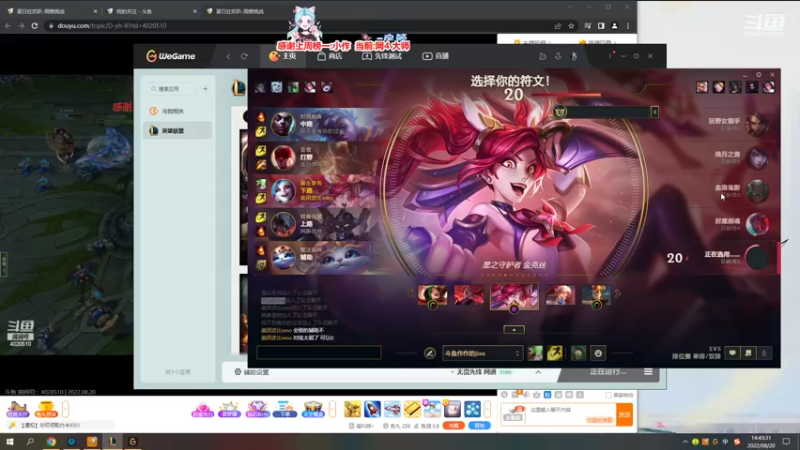Viewport: 800px width, 450px height.
Task: Change the first summoner spell
Action: click(x=535, y=353)
